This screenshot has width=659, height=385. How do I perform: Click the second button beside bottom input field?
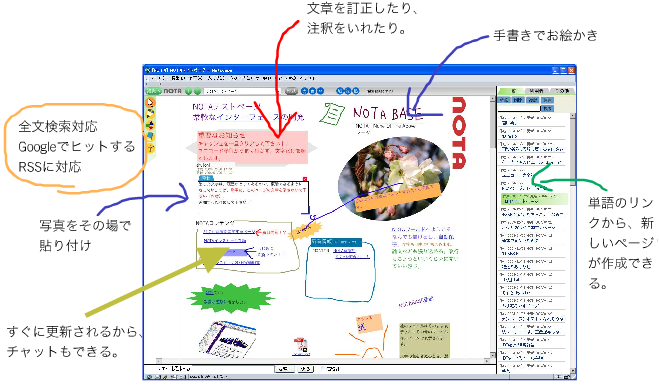tap(306, 369)
